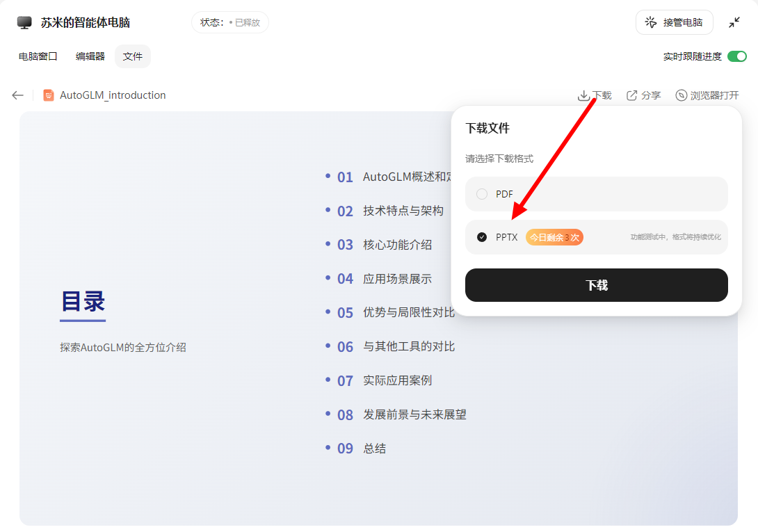
Task: Switch to the 电脑窗口 tab
Action: coord(38,56)
